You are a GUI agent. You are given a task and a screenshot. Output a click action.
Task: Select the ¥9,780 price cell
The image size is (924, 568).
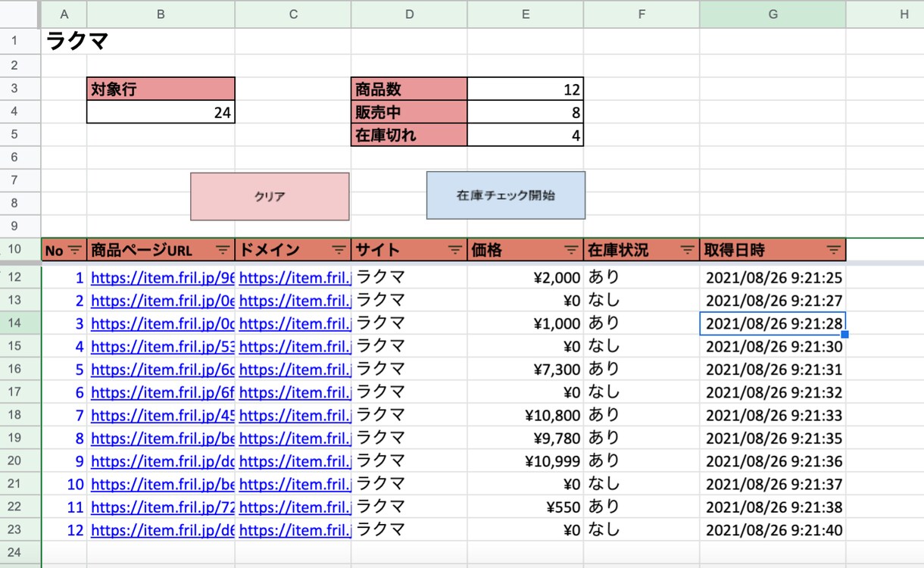526,438
